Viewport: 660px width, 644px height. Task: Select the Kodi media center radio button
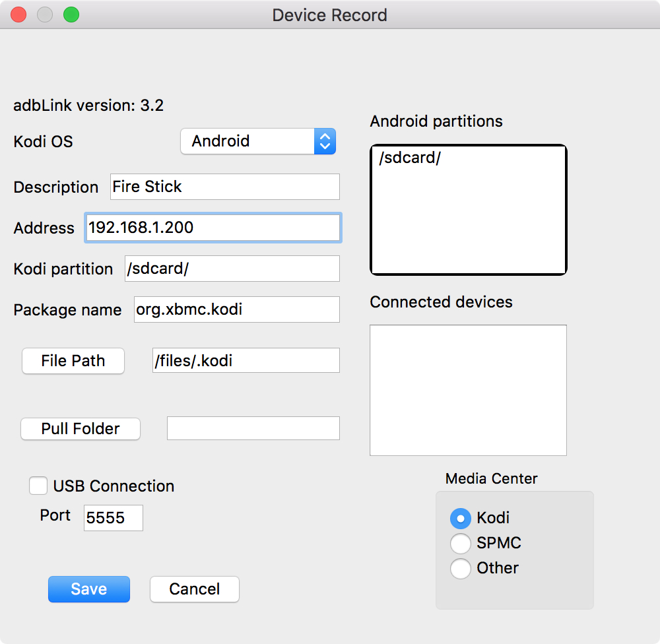(x=461, y=518)
